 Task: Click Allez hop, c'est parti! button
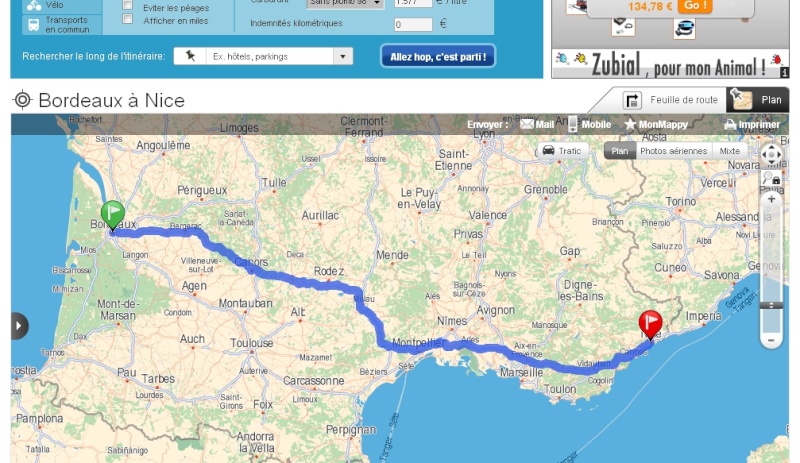point(438,56)
